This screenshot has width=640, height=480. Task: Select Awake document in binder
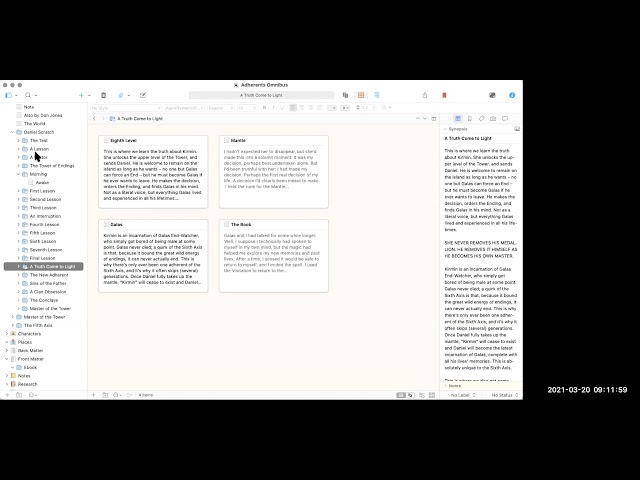click(42, 182)
